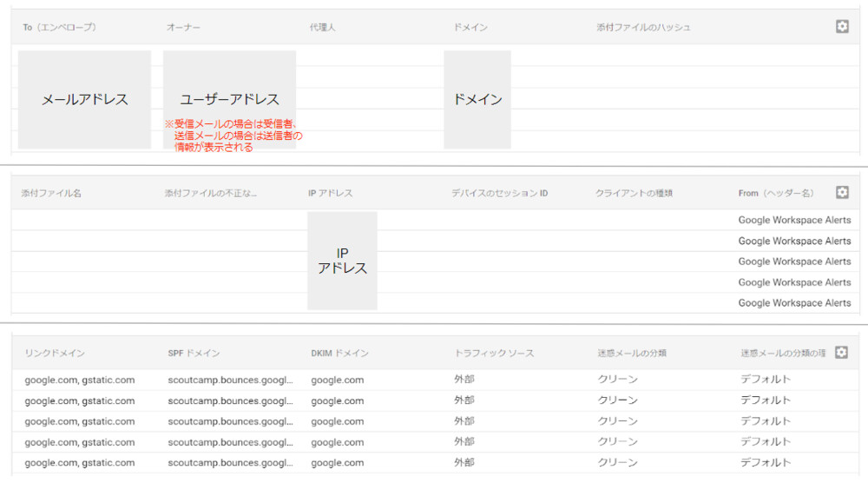Viewport: 868px width, 483px height.
Task: Select the DKIM ドメイン column header
Action: [x=339, y=354]
